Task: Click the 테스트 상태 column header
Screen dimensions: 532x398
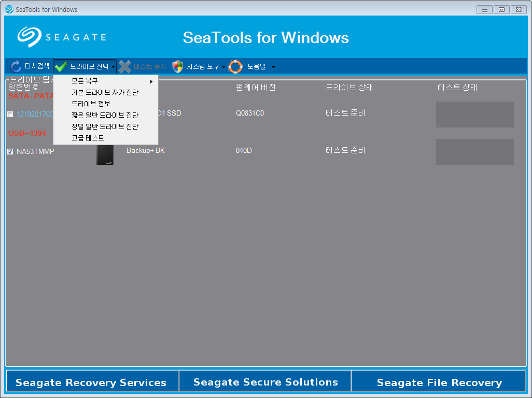Action: coord(457,88)
